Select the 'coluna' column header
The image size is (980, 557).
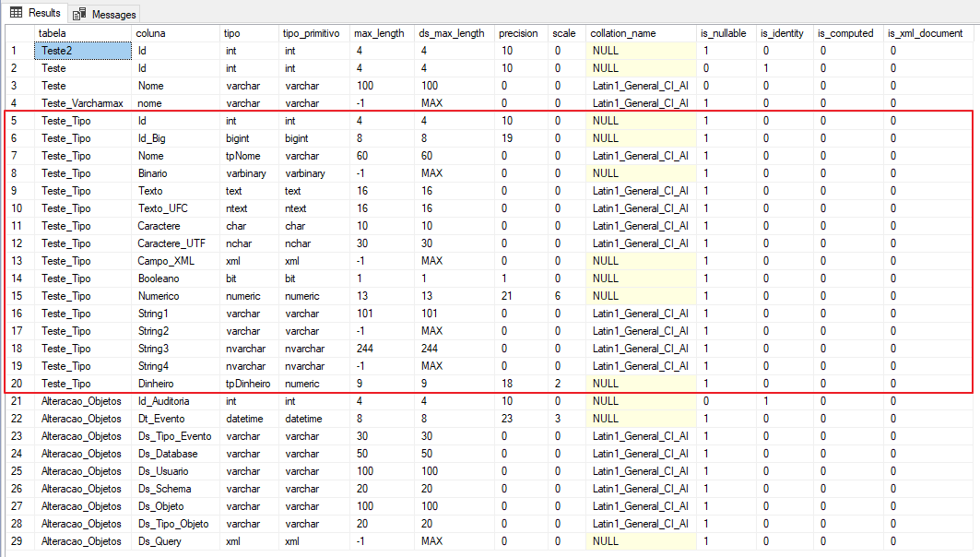(x=175, y=33)
